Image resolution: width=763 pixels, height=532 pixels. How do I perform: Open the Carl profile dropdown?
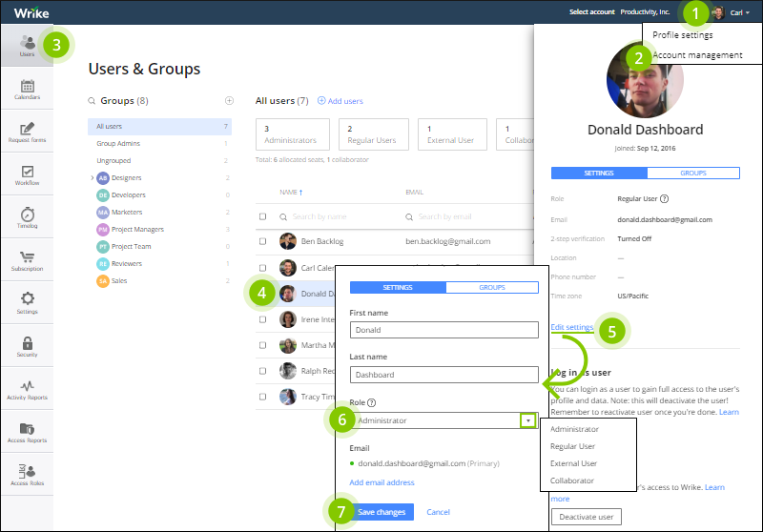(739, 12)
